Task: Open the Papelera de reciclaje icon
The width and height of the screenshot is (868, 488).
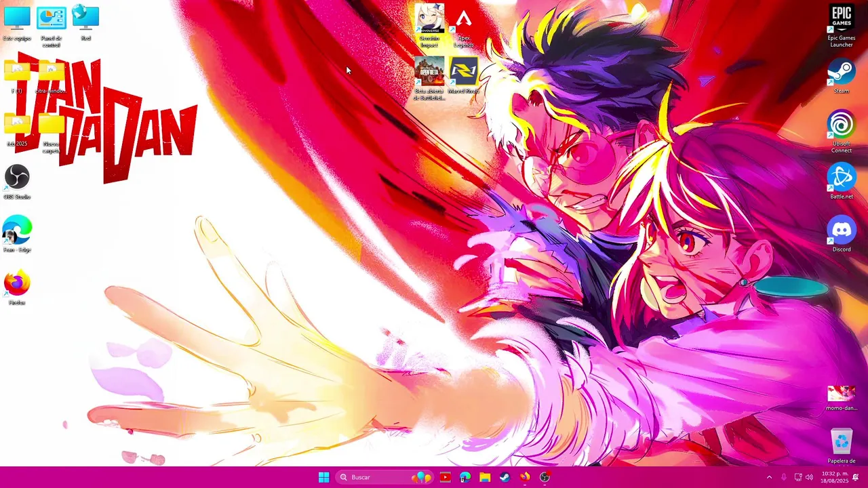Action: click(842, 446)
